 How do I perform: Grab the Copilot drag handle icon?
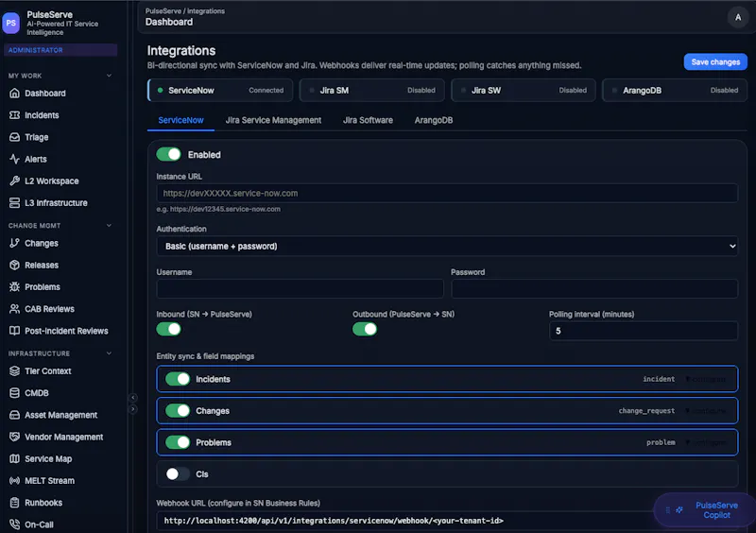coord(668,510)
